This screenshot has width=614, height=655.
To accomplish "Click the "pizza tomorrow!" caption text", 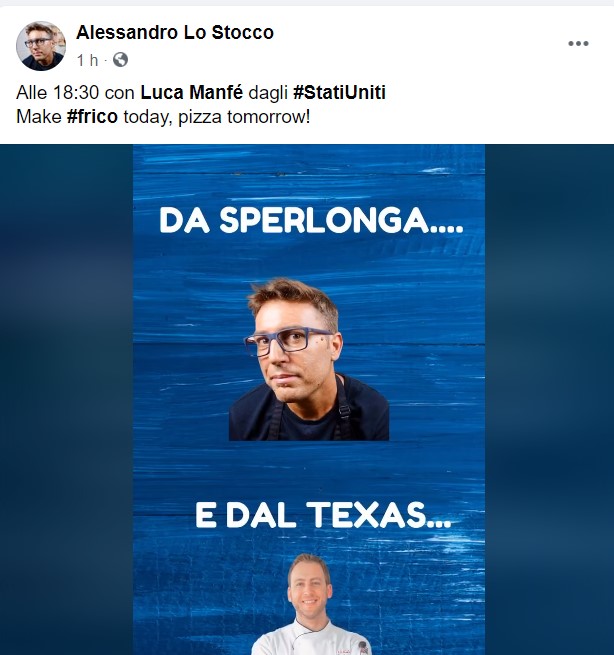I will [x=244, y=117].
